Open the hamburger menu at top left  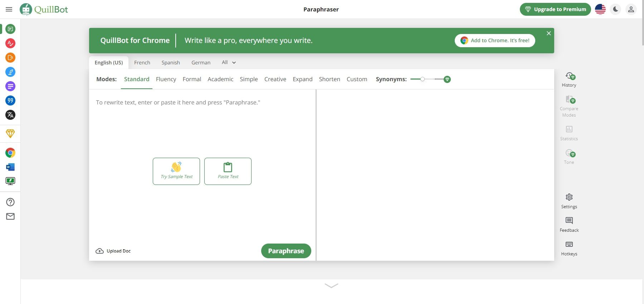click(9, 9)
